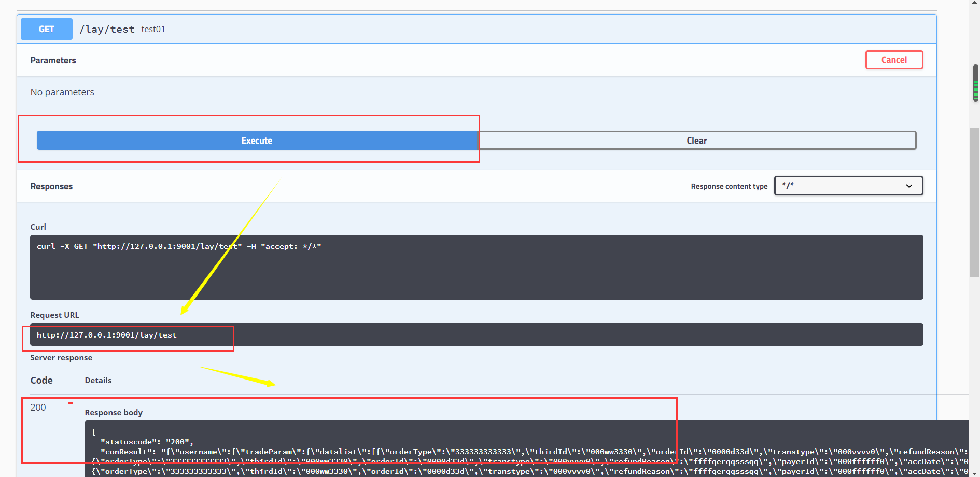Select the /lay/test path text
This screenshot has height=477, width=980.
107,30
